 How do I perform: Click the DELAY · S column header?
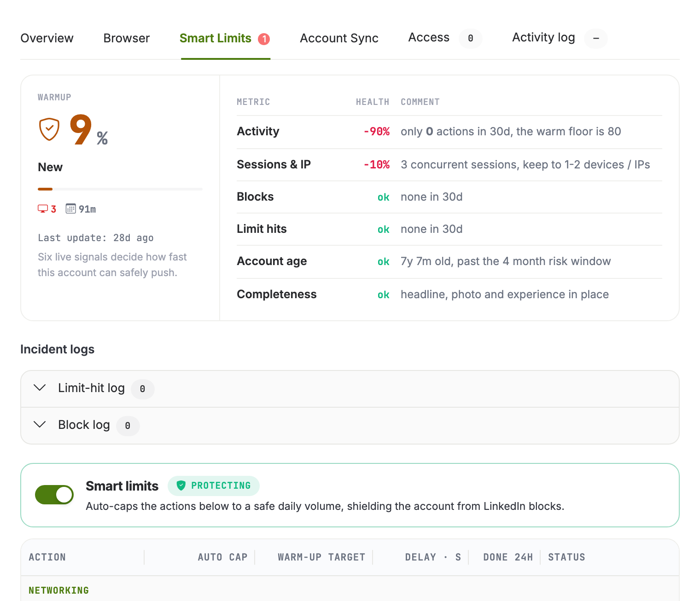pos(433,557)
